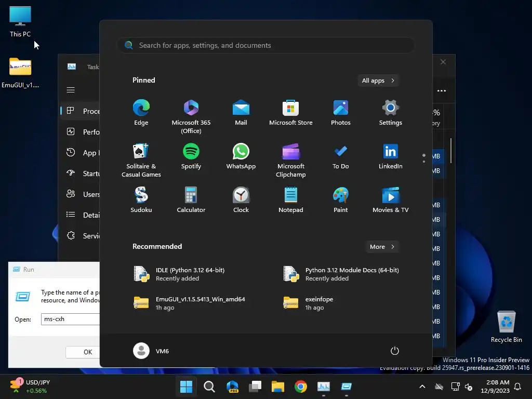This screenshot has width=532, height=399.
Task: Switch to Performance tab in Task Manager
Action: point(81,131)
